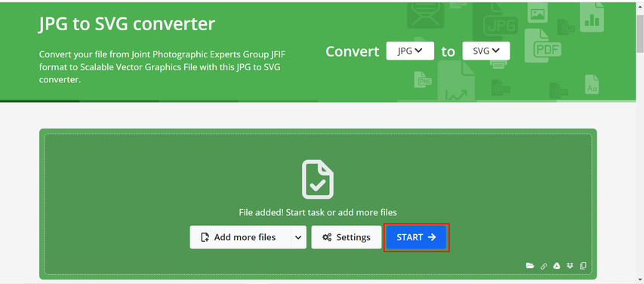The width and height of the screenshot is (644, 284).
Task: Choose file from Dropbox icon
Action: pyautogui.click(x=570, y=266)
